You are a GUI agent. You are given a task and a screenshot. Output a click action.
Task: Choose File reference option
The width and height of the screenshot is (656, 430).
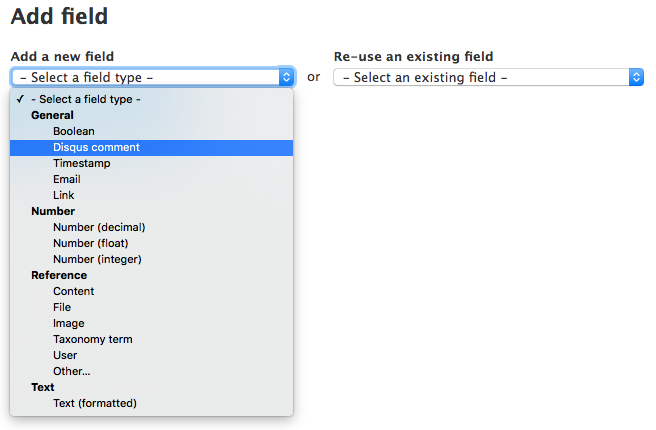151,307
